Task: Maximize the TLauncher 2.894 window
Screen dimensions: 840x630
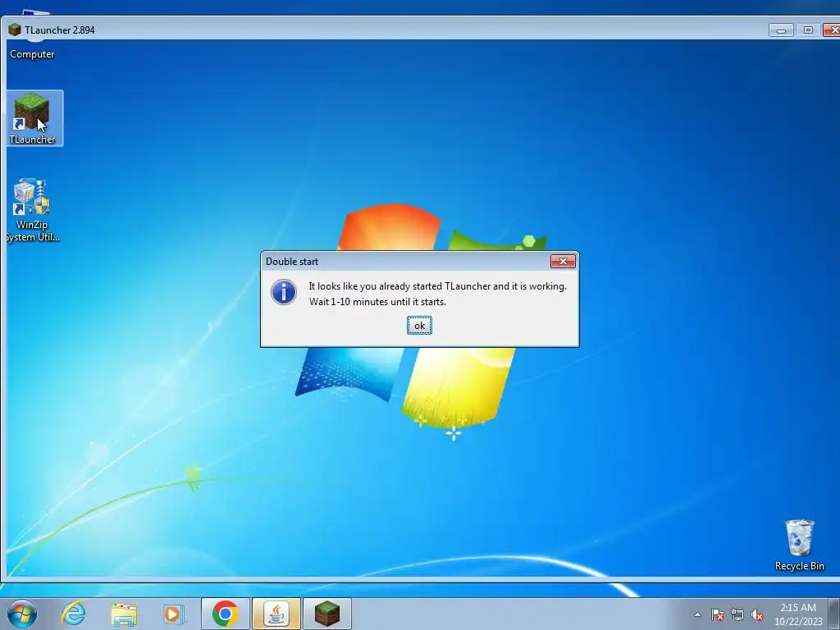Action: 808,30
